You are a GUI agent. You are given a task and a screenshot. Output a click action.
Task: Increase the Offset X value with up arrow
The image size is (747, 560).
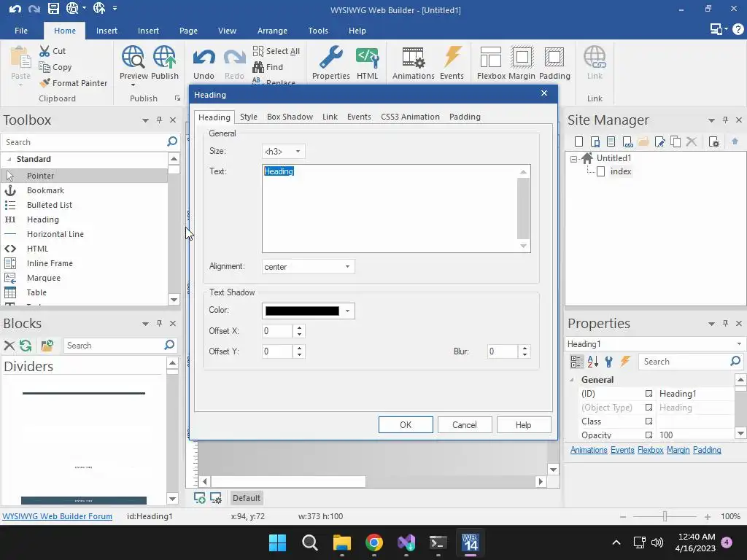click(299, 327)
